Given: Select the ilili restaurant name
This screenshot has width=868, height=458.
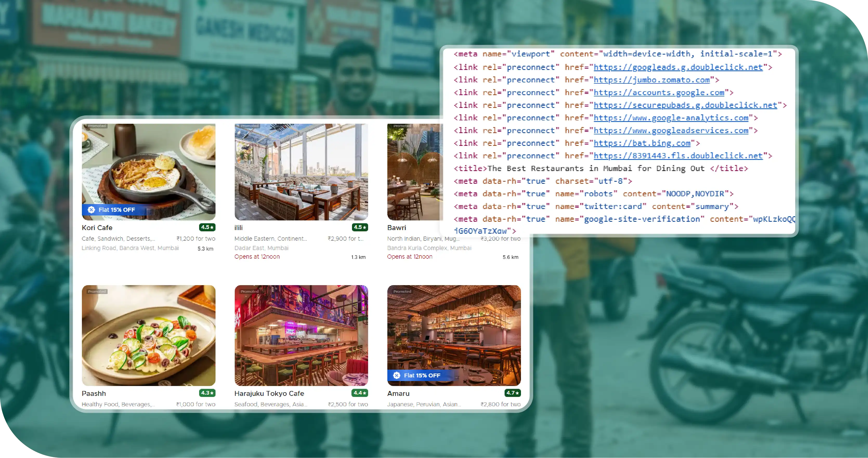Looking at the screenshot, I should coord(239,228).
